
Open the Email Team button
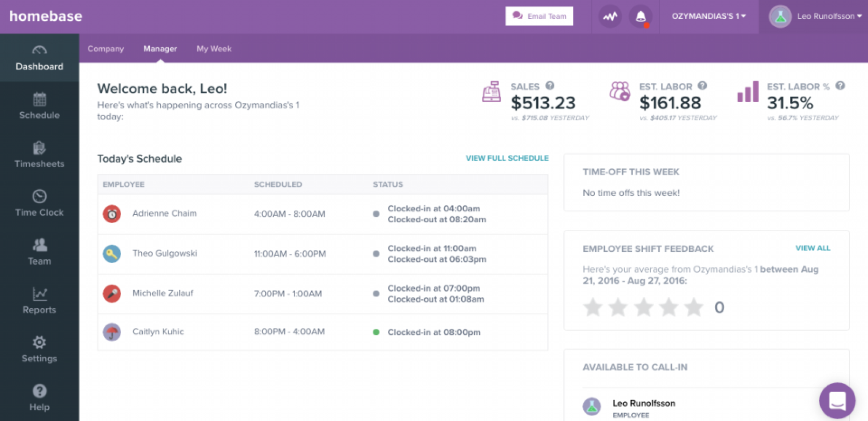[539, 16]
